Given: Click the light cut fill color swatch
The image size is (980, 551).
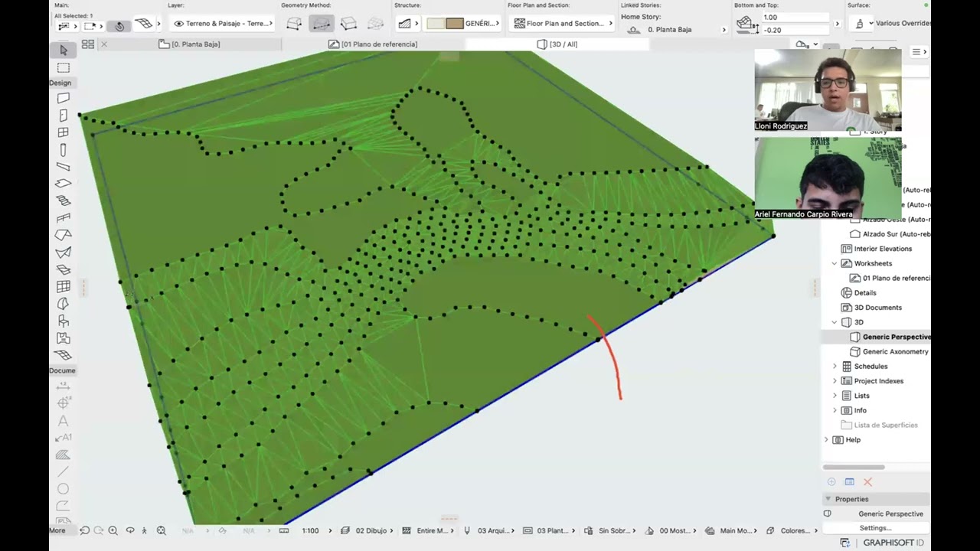Looking at the screenshot, I should 435,24.
